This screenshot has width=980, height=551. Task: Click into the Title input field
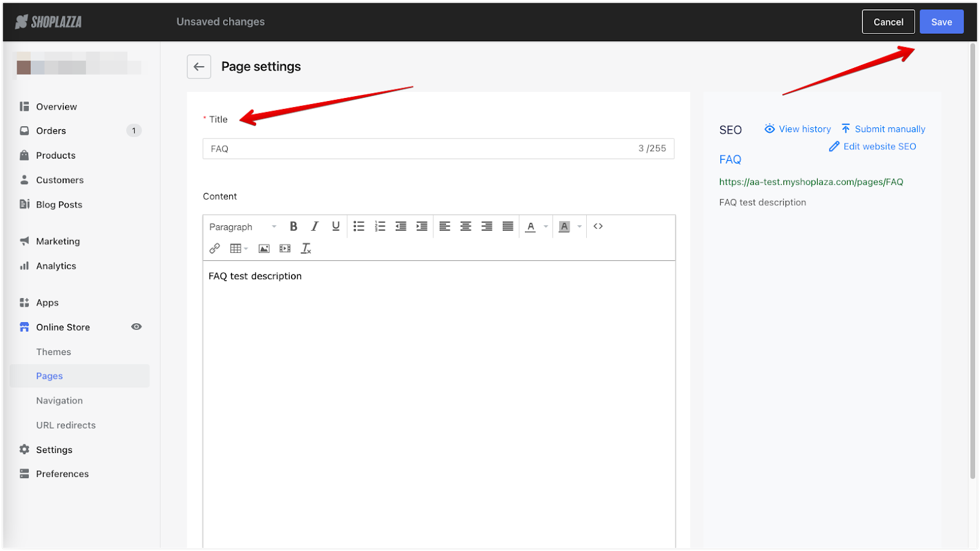tap(439, 149)
